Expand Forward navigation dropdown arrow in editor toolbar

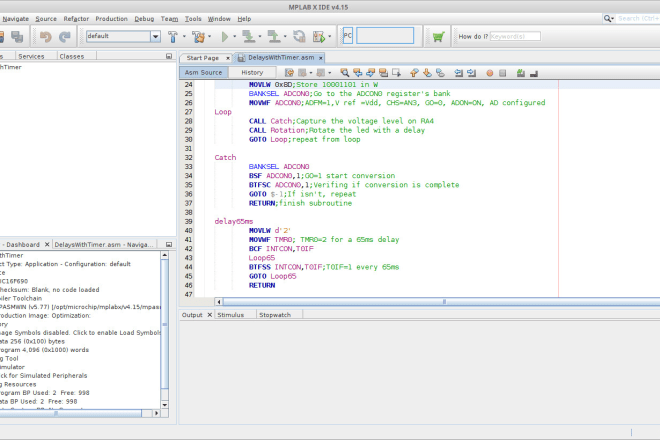[330, 73]
